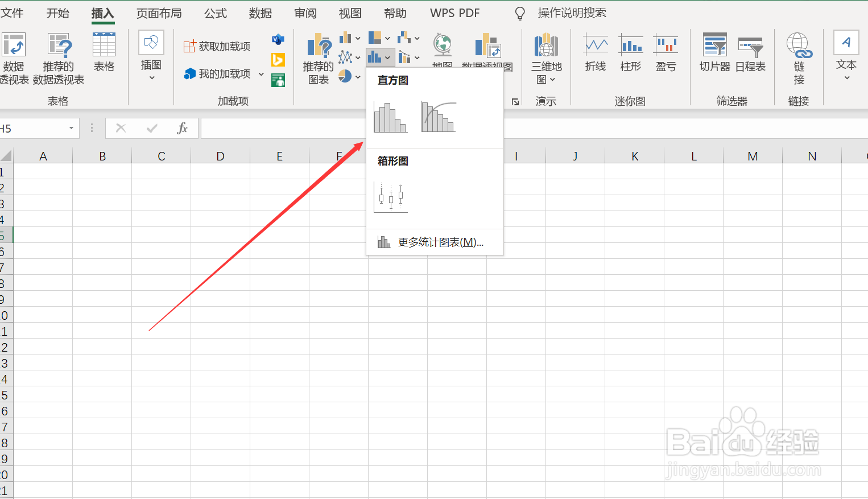Select column D header
The height and width of the screenshot is (499, 868).
[x=221, y=156]
